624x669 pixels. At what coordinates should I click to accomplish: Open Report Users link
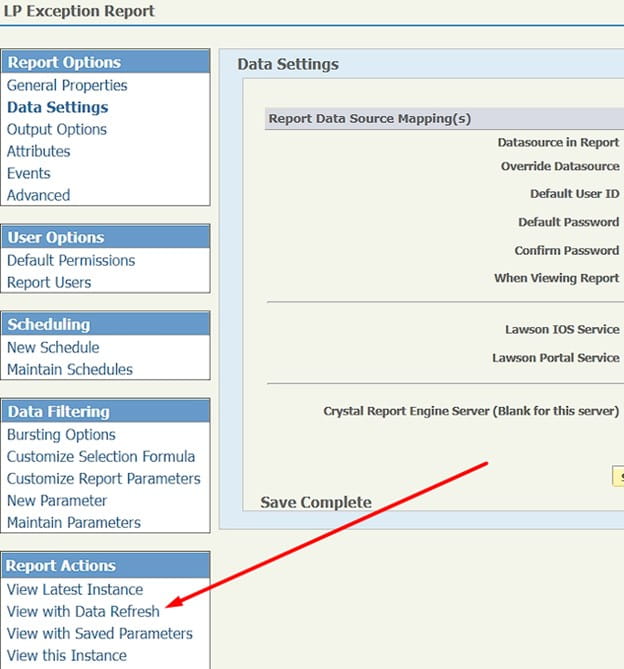coord(49,283)
